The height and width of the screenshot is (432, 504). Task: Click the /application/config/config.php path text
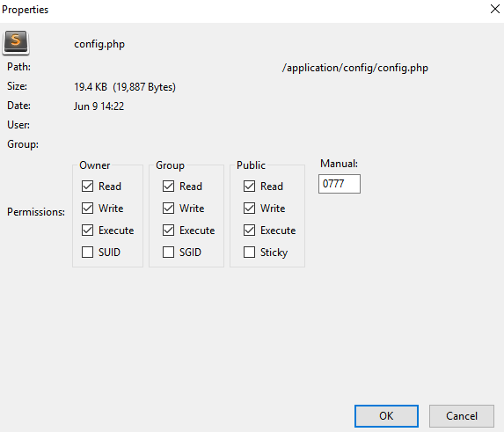point(355,68)
